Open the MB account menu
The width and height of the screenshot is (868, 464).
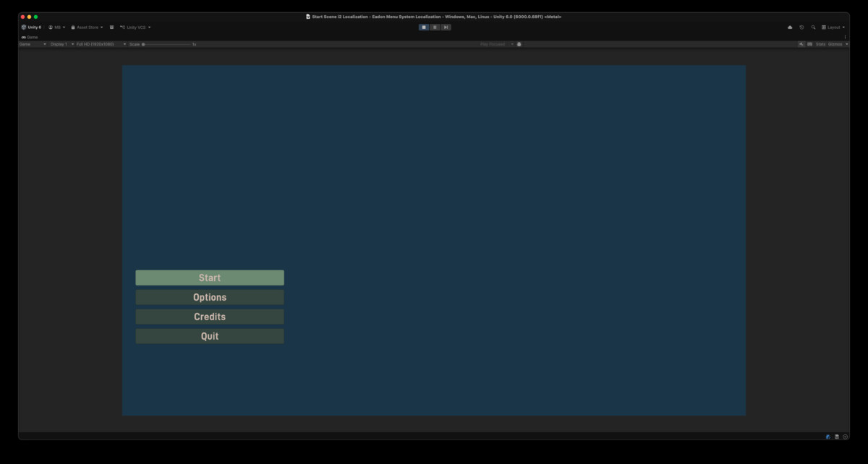56,27
